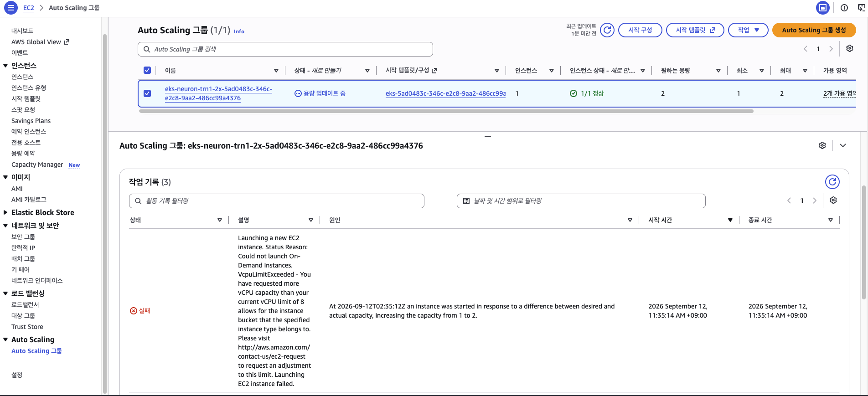Focus the 활동 기록 필터링 field
Viewport: 868px width, 396px height.
coord(277,201)
